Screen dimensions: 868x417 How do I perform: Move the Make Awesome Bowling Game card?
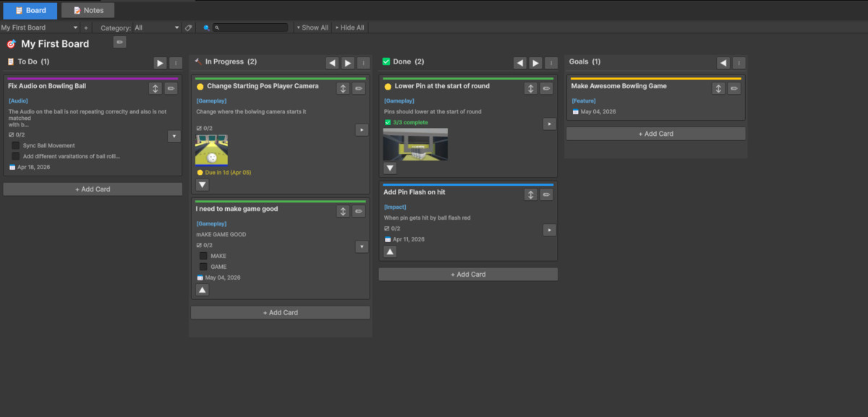718,88
